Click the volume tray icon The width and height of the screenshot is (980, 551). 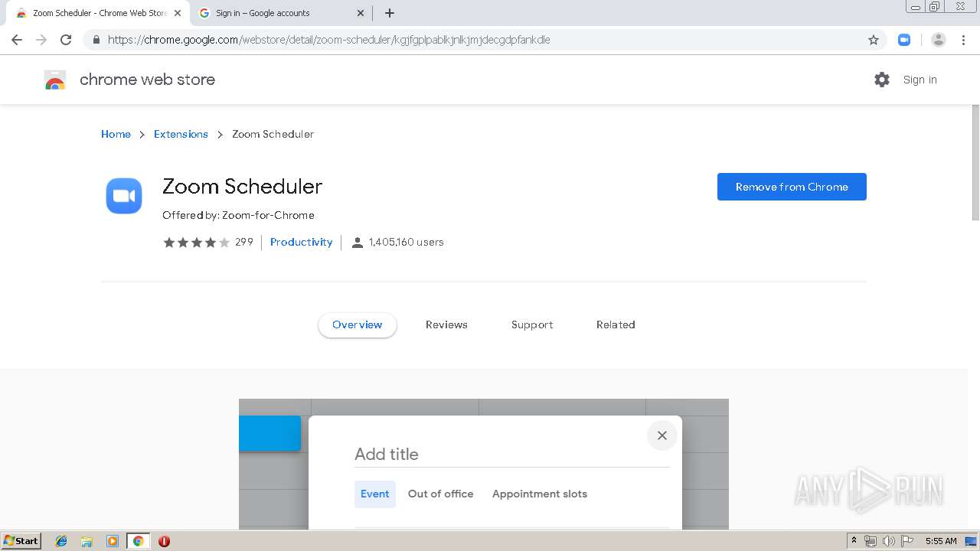click(x=888, y=541)
